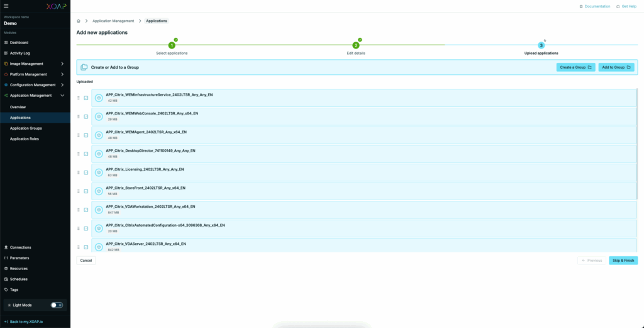Click the Cancel button
The height and width of the screenshot is (328, 644).
click(86, 261)
